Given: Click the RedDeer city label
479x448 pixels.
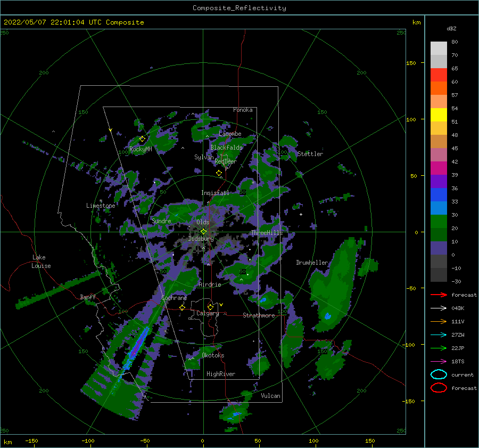Looking at the screenshot, I should pos(226,161).
